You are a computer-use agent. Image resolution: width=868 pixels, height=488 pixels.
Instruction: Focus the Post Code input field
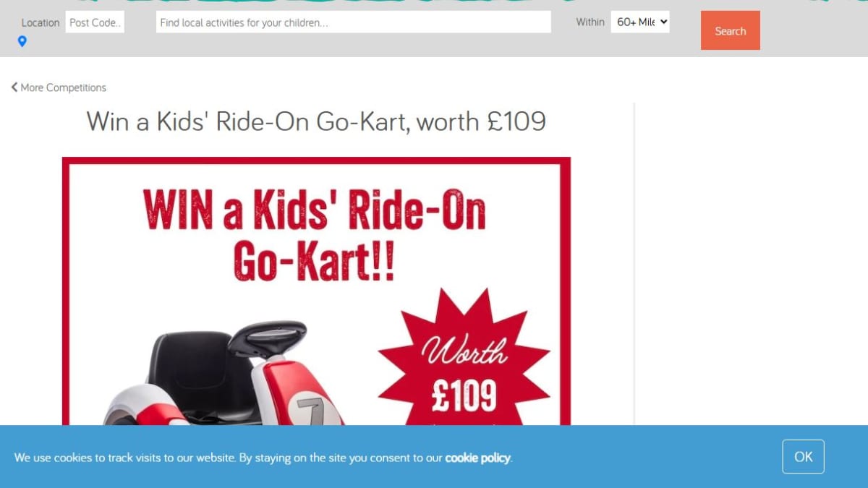coord(95,22)
